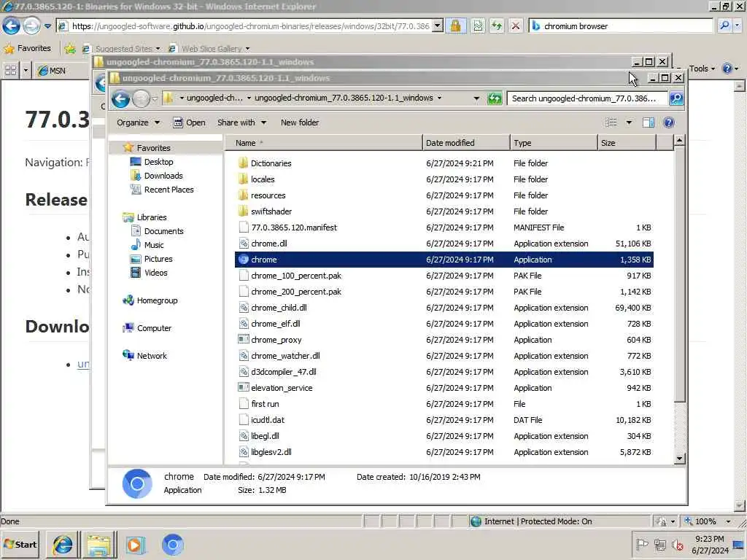Click the volume muted tray icon

pos(678,544)
